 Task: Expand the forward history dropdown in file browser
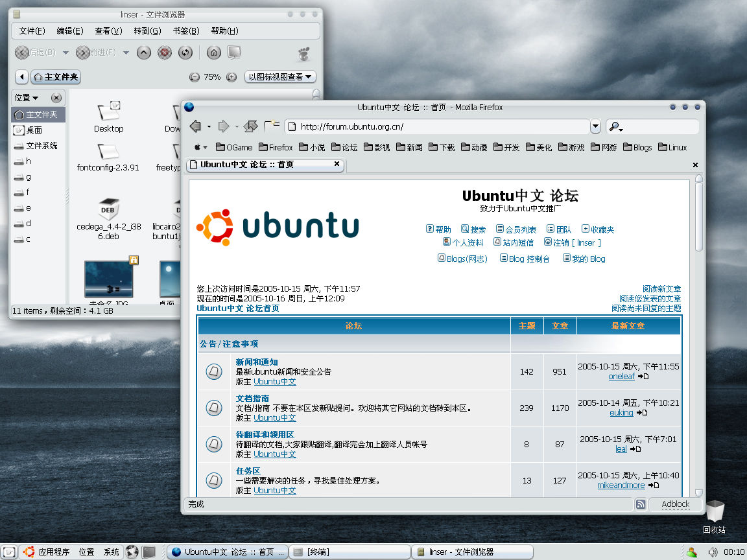tap(126, 53)
